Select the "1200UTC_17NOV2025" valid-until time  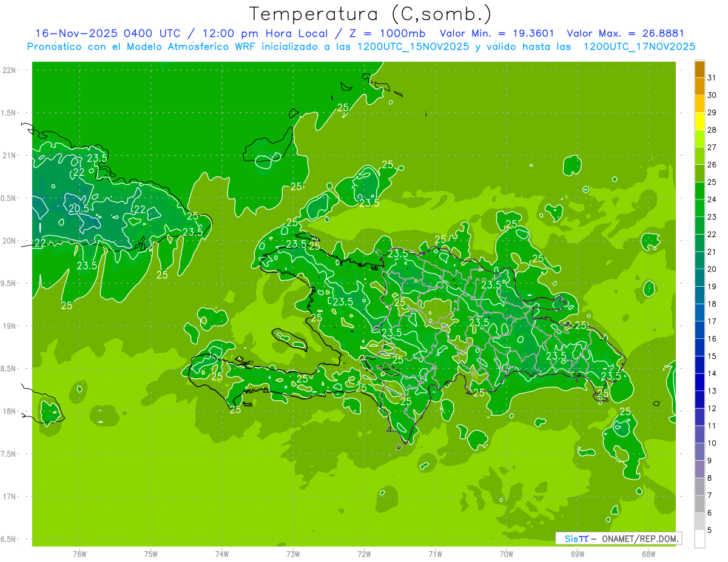tap(639, 47)
